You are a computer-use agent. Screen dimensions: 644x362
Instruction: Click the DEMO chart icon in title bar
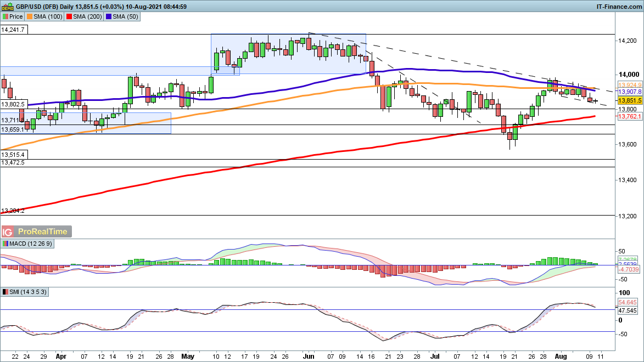pyautogui.click(x=7, y=6)
